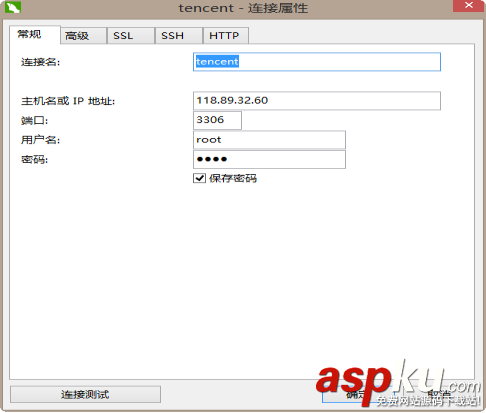Click the host IP address field 118.89.32.60
This screenshot has height=413, width=486.
317,101
